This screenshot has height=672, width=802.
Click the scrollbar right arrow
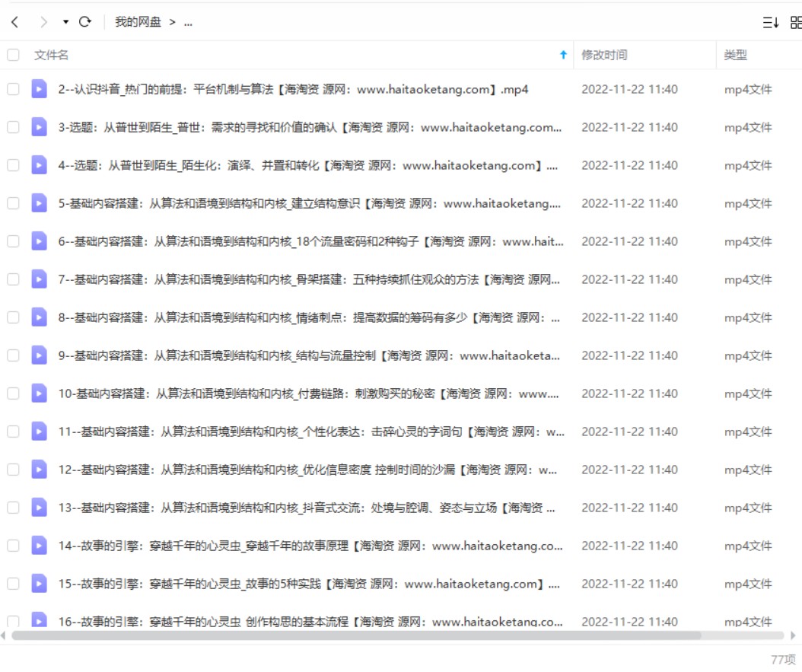(793, 635)
